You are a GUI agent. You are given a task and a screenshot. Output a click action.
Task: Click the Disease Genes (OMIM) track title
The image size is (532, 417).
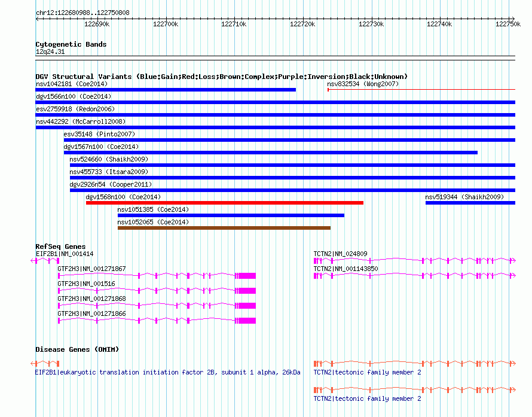click(77, 349)
